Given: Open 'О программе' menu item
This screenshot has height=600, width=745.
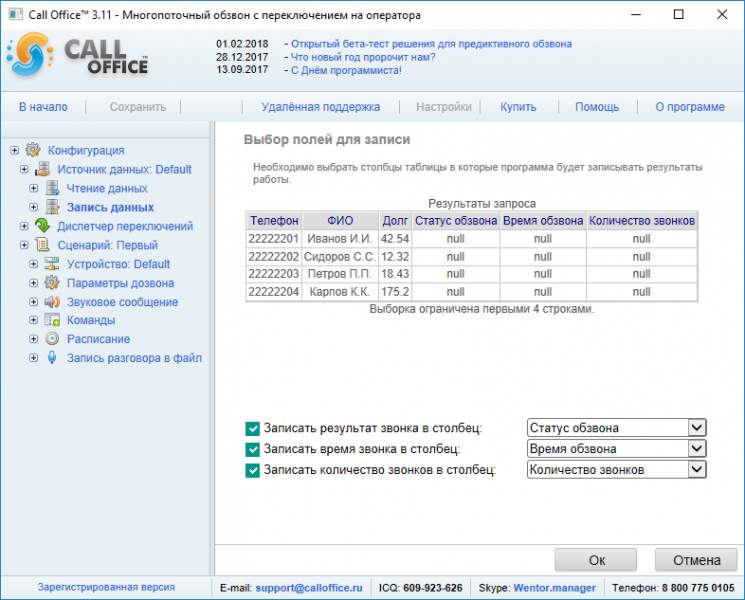Looking at the screenshot, I should coord(690,107).
